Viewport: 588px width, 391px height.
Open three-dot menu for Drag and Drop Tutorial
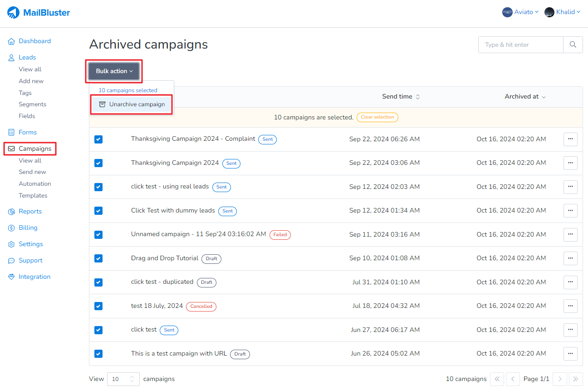click(x=570, y=258)
